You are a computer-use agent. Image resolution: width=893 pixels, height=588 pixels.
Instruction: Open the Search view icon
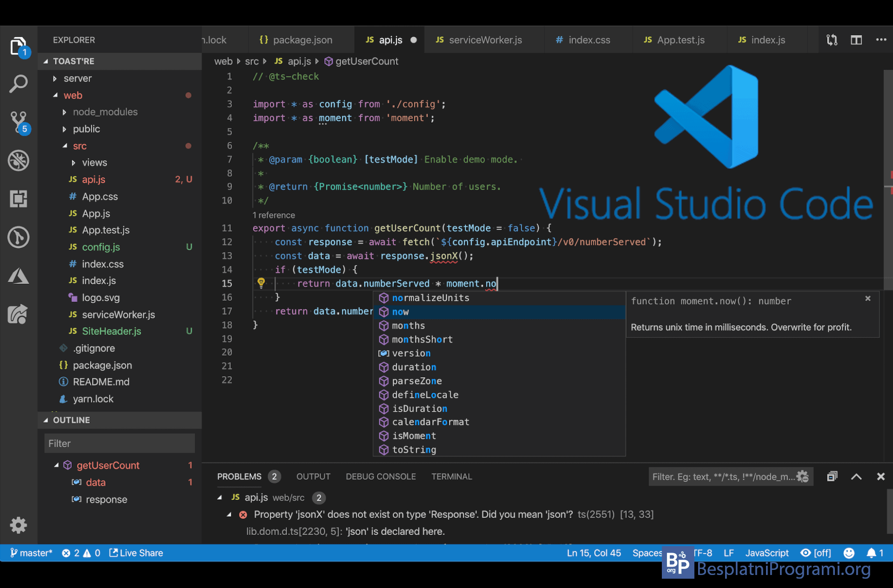19,84
